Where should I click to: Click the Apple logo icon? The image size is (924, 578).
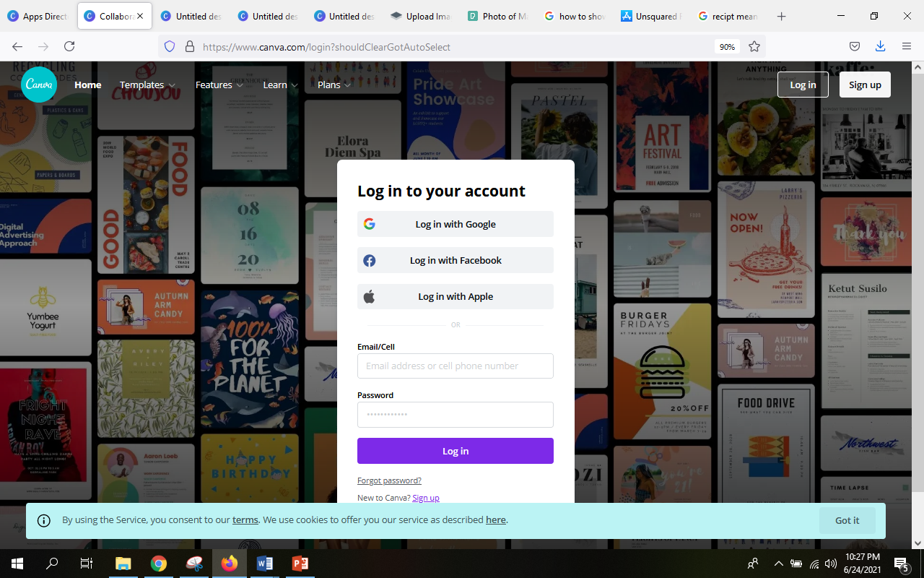pyautogui.click(x=370, y=296)
